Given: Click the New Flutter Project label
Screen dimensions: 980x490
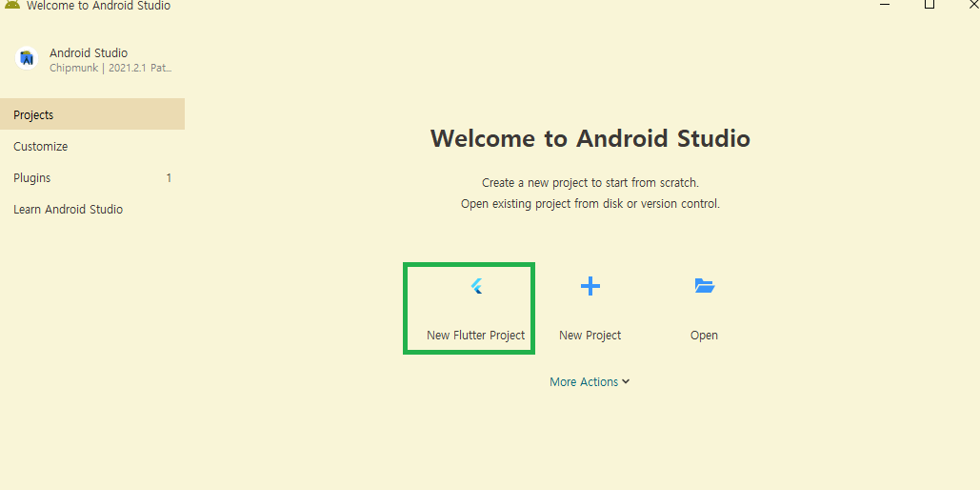Looking at the screenshot, I should [x=475, y=336].
